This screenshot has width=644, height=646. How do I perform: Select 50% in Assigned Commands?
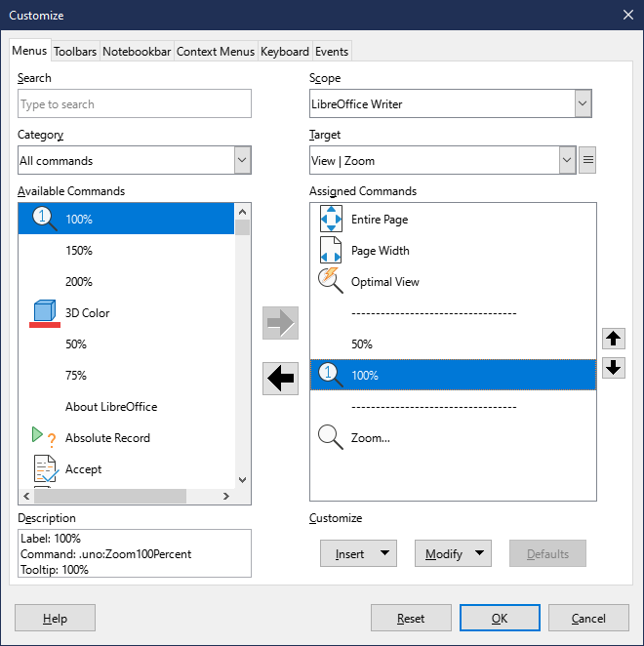453,344
